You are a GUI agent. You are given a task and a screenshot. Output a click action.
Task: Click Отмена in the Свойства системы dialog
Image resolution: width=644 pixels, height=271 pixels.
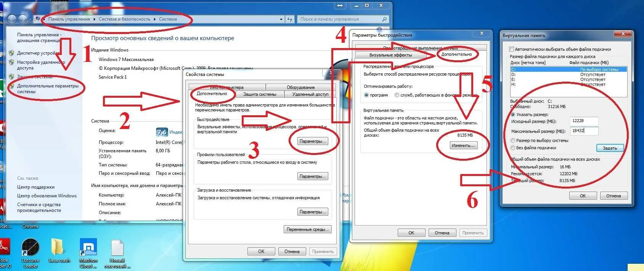292,252
